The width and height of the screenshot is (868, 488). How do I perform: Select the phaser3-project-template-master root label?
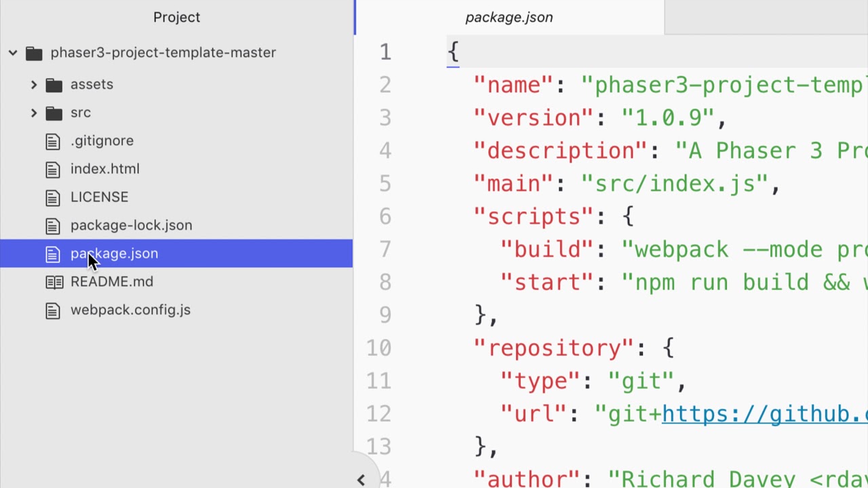(x=163, y=52)
